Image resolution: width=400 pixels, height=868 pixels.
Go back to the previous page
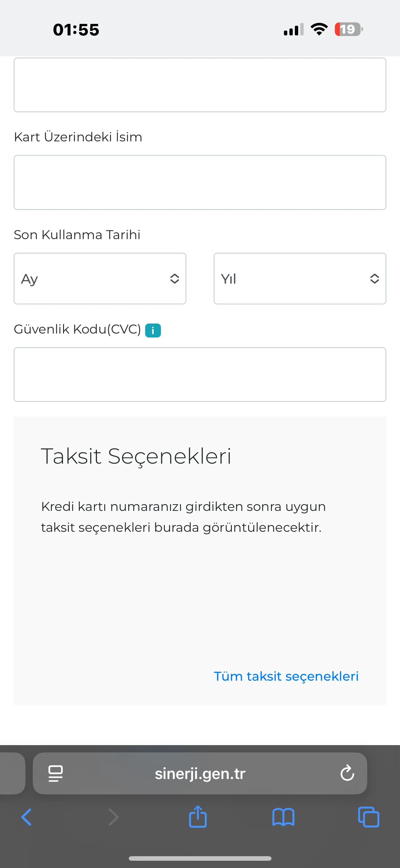click(26, 817)
